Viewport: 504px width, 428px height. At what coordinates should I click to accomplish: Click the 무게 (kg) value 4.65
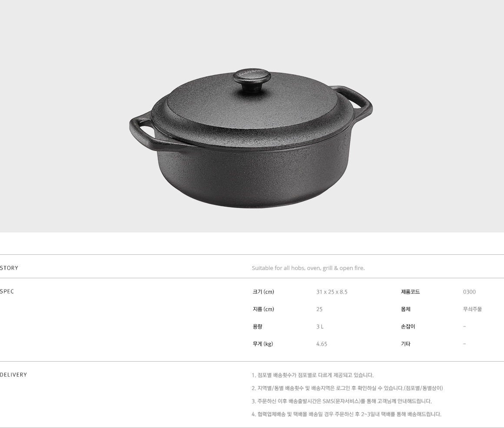coord(322,344)
